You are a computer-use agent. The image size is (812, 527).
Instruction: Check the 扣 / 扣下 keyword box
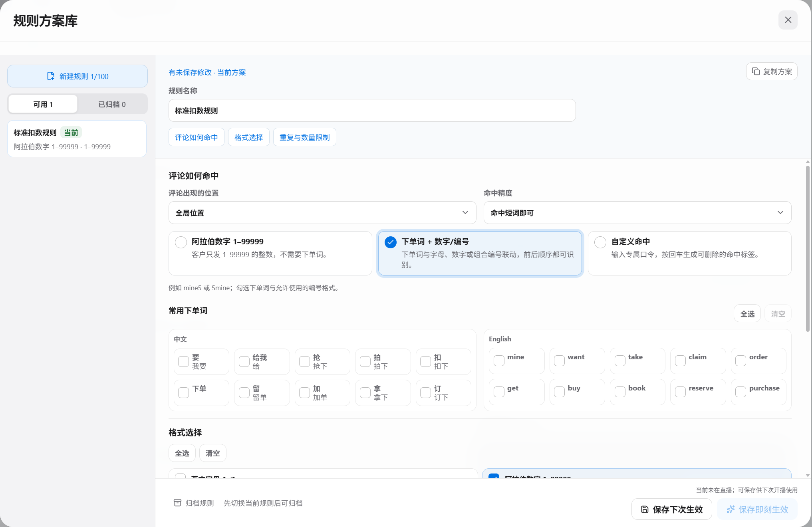coord(425,361)
